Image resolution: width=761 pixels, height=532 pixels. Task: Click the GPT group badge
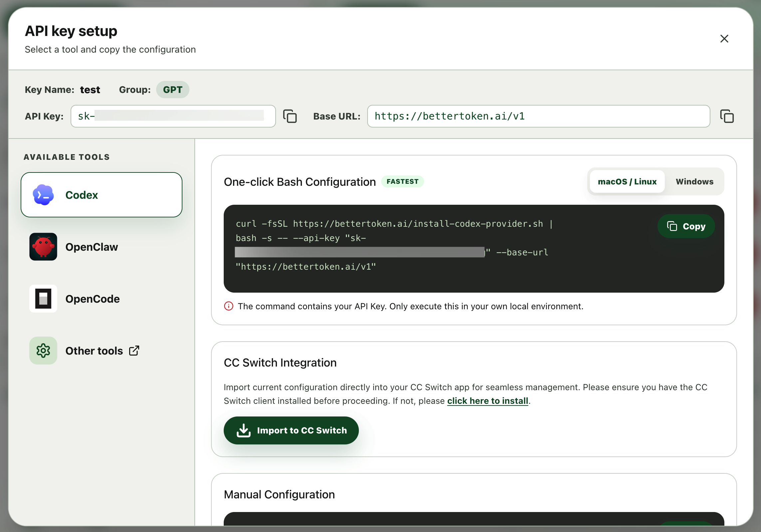173,90
